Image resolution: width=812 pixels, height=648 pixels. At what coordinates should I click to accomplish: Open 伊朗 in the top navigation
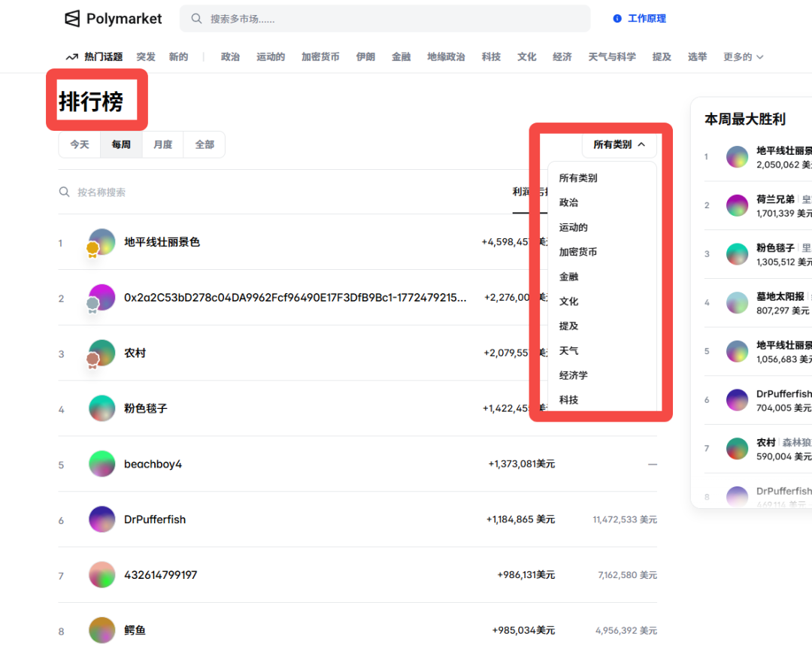pyautogui.click(x=365, y=57)
